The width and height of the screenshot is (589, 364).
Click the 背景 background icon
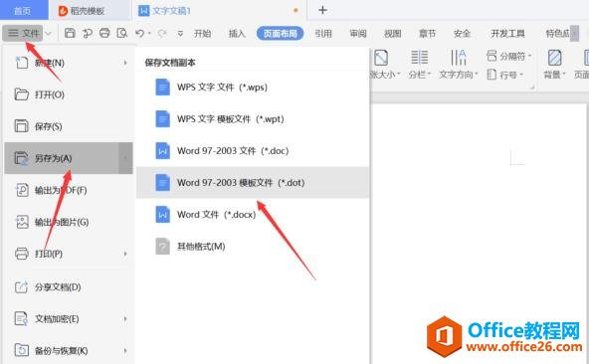(554, 58)
